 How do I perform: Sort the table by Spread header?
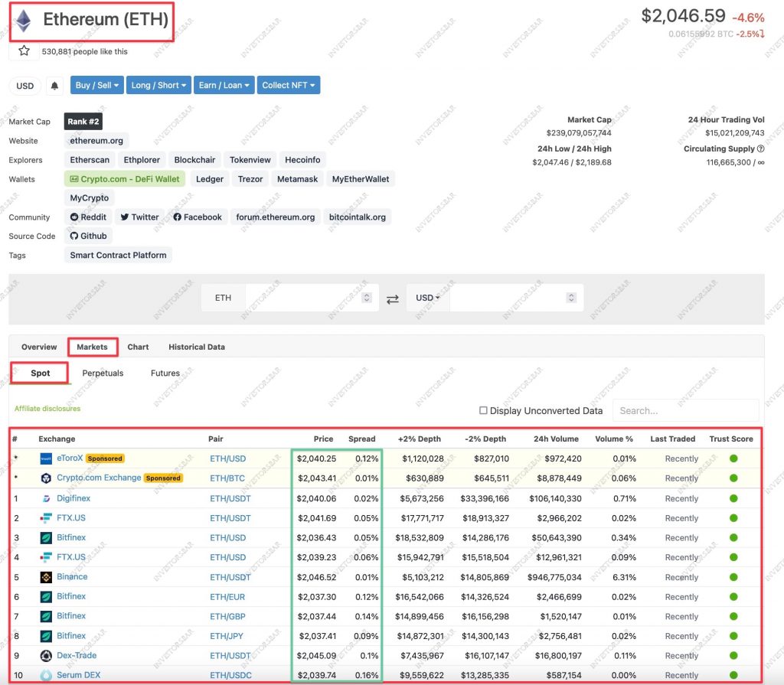tap(362, 439)
